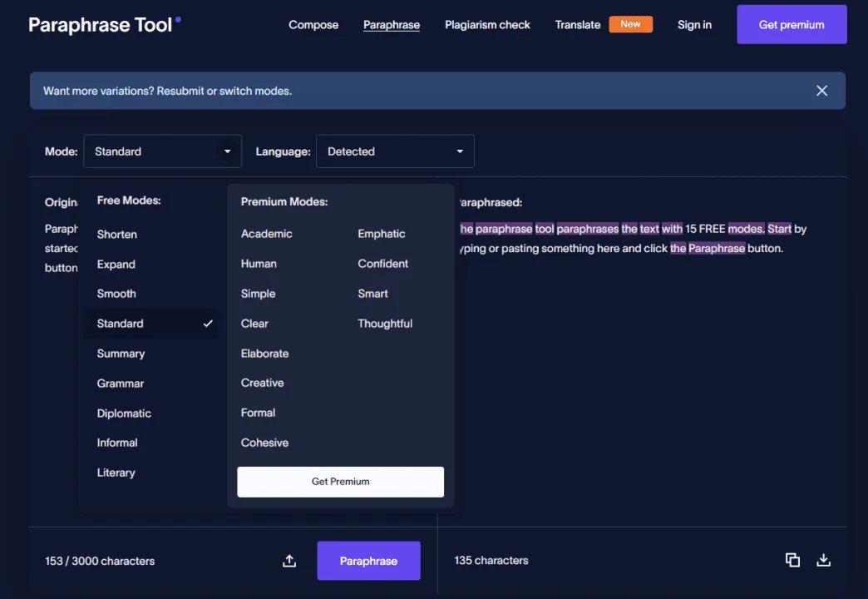This screenshot has width=868, height=599.
Task: Choose the Literary mode
Action: click(116, 473)
